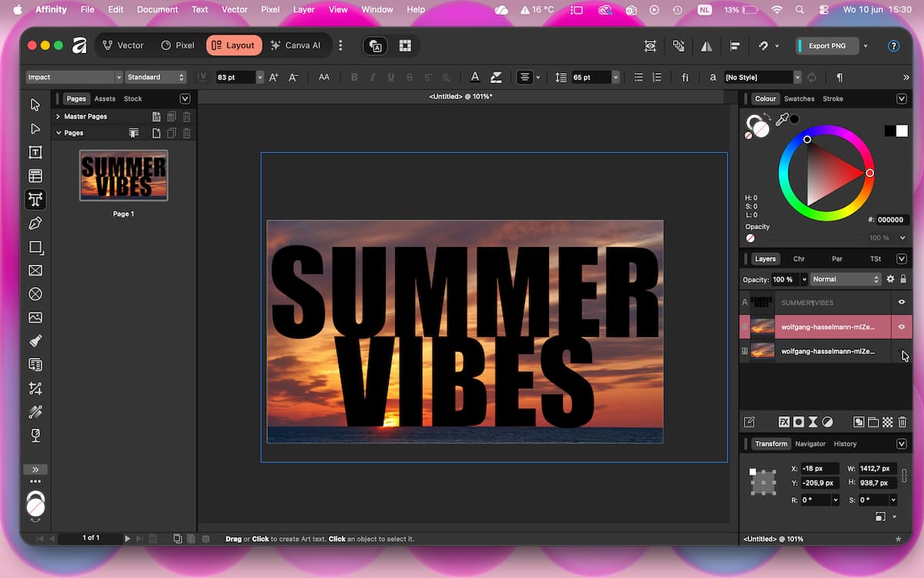
Task: Click the Layer Effects FX icon
Action: 784,422
